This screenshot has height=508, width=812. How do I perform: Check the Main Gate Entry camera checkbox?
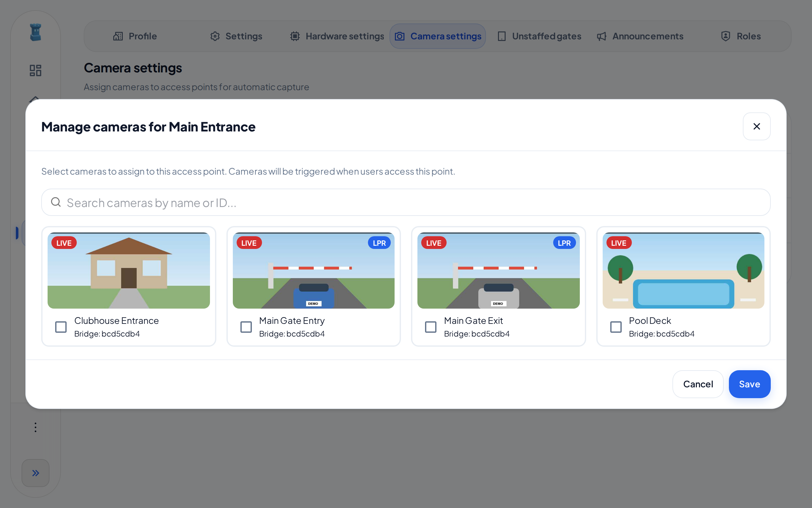coord(246,327)
